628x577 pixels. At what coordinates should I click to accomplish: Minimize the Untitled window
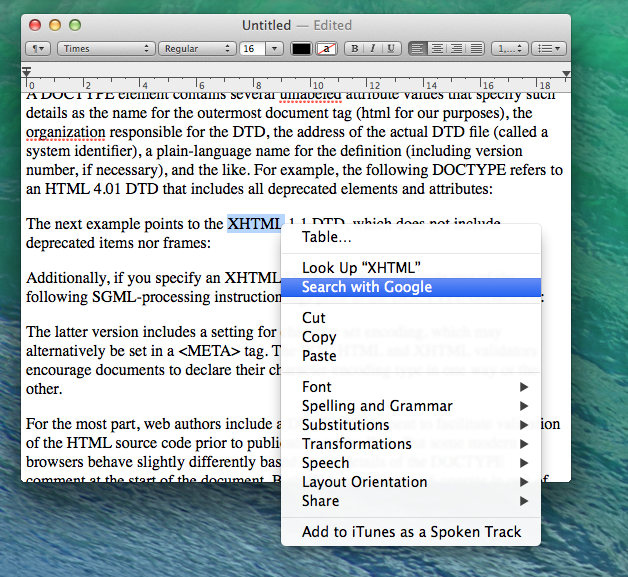[x=55, y=25]
